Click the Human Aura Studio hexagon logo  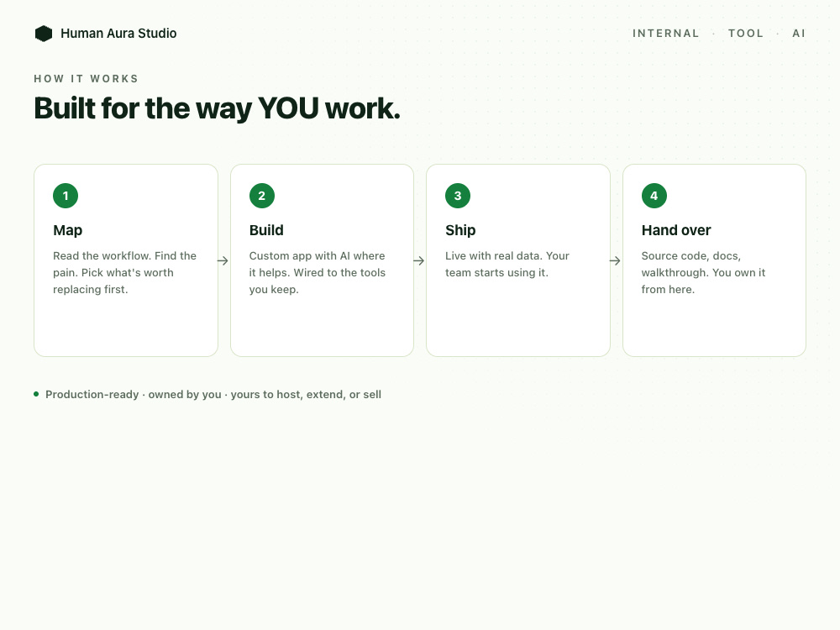click(44, 34)
